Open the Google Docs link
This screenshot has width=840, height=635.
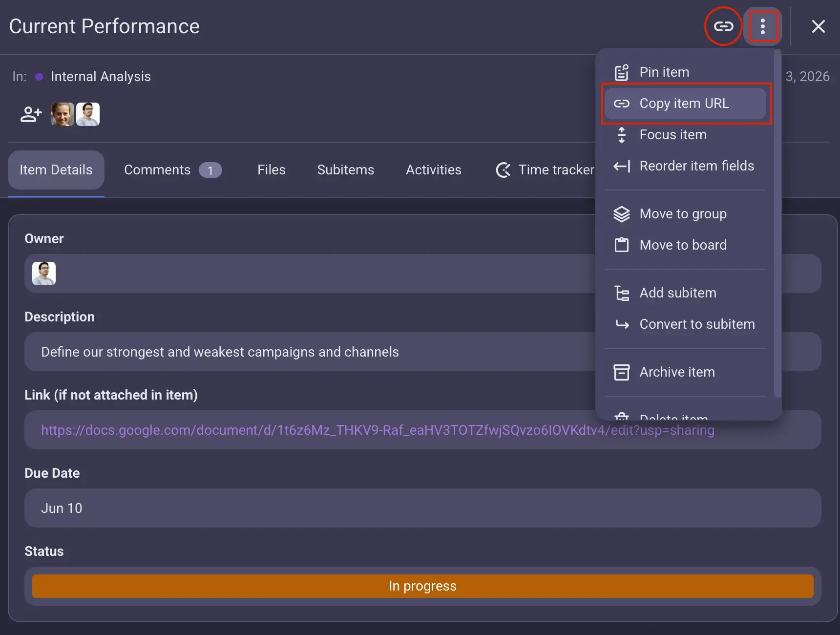coord(378,430)
